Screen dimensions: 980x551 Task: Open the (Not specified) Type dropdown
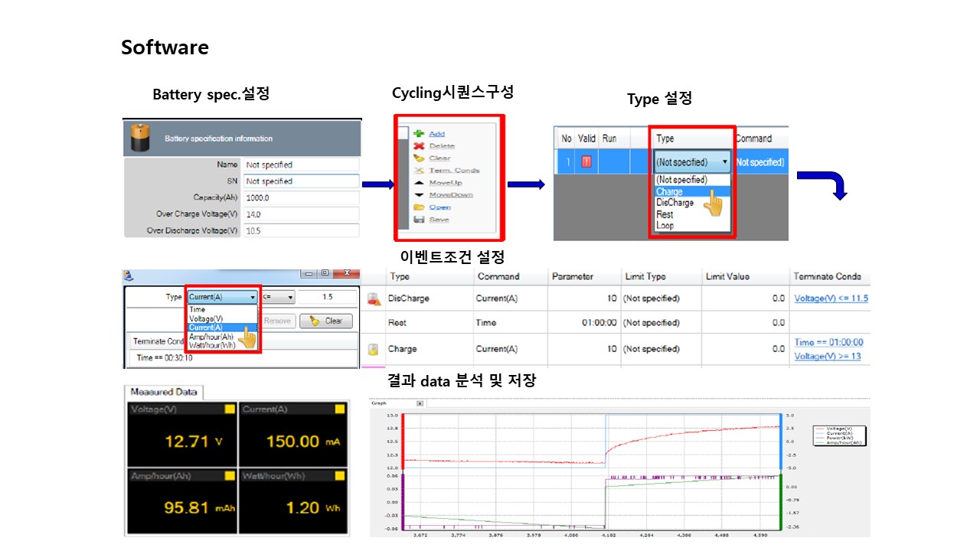click(x=692, y=162)
